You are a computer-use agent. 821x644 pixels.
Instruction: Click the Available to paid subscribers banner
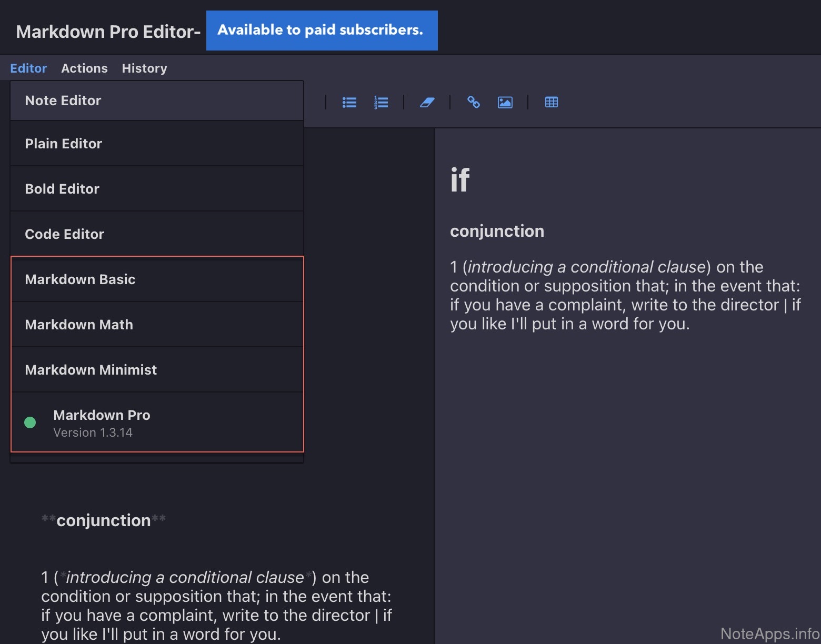322,31
